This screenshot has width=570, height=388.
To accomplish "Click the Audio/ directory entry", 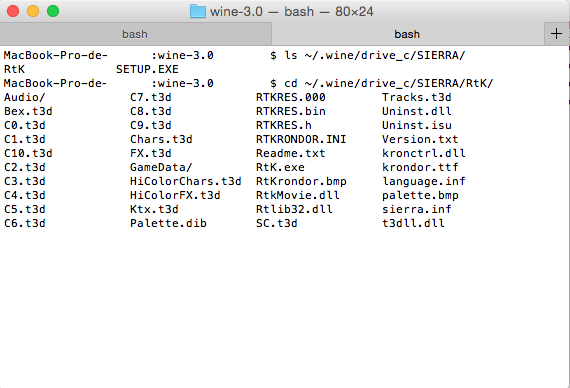I will pos(25,97).
